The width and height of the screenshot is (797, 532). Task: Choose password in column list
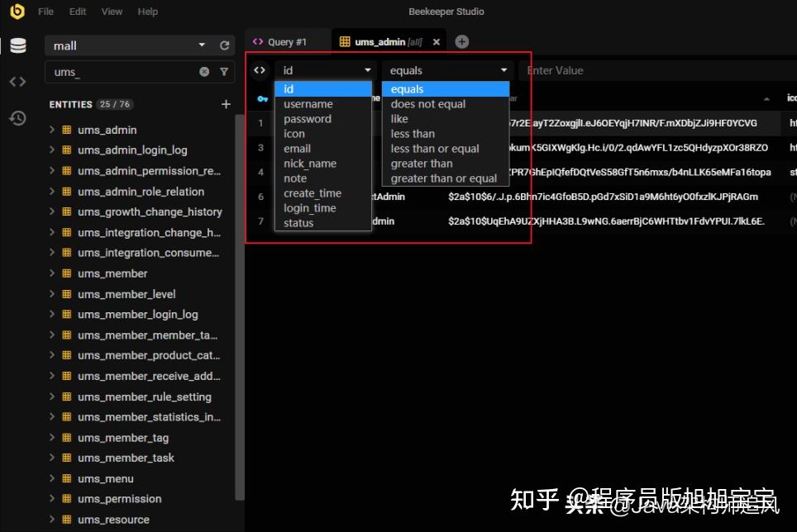point(322,119)
